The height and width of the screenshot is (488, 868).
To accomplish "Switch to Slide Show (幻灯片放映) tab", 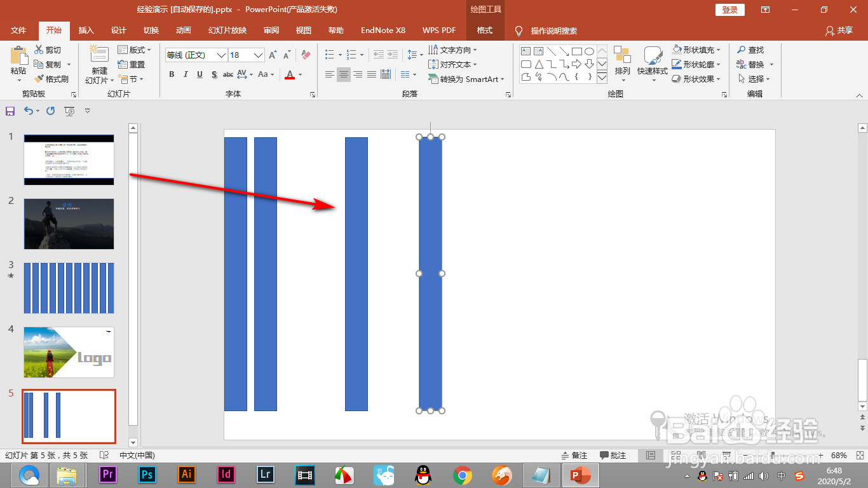I will (227, 30).
